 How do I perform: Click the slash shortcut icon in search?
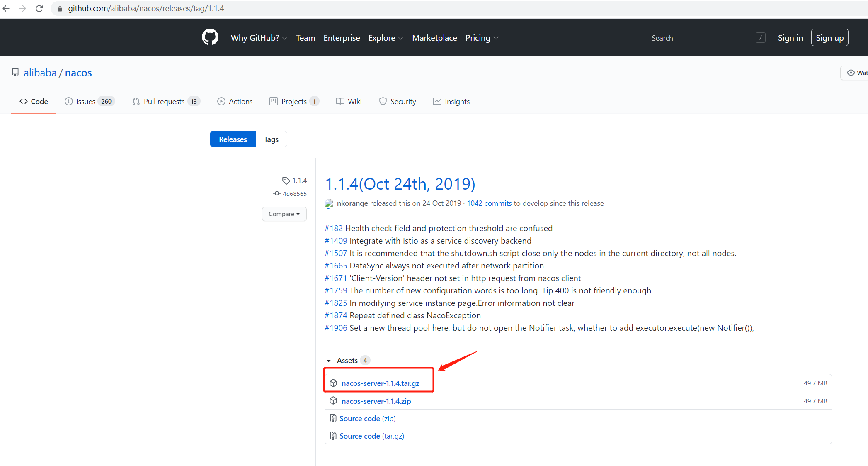[760, 38]
